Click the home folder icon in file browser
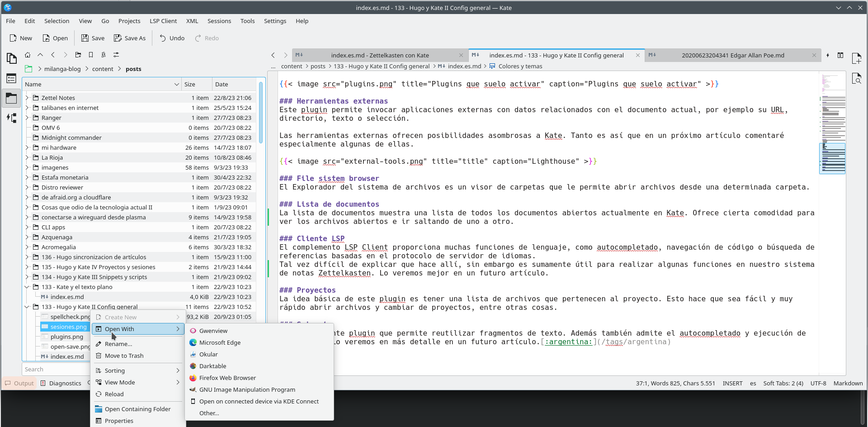 28,55
